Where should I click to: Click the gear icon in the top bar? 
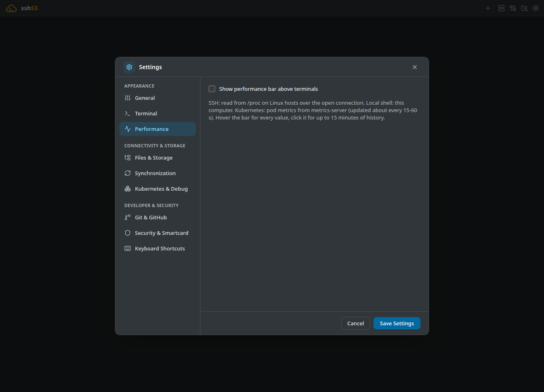pyautogui.click(x=536, y=8)
